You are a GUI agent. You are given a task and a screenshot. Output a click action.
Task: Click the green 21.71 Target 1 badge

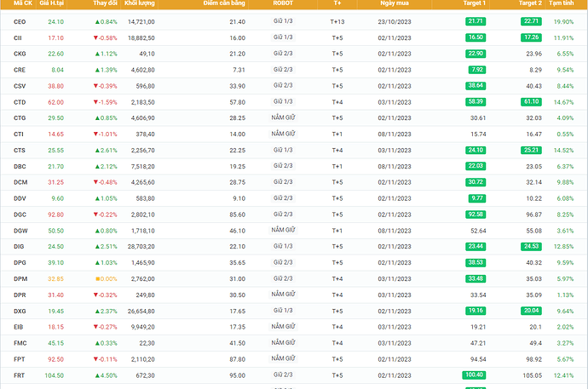pyautogui.click(x=476, y=21)
